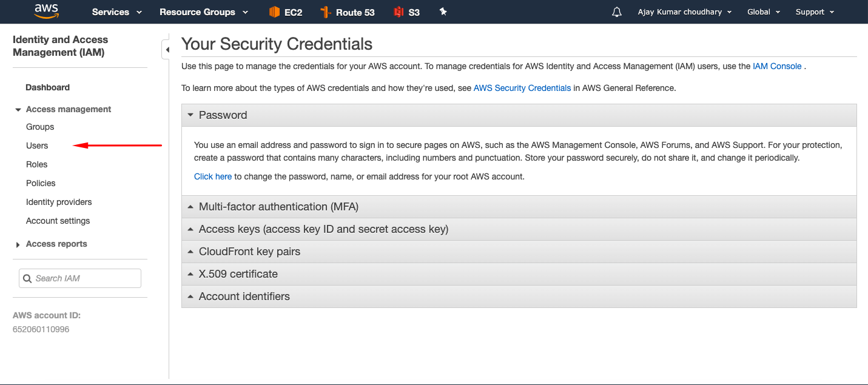Click the AWS logo home icon
Screen dimensions: 868x385
pyautogui.click(x=46, y=12)
